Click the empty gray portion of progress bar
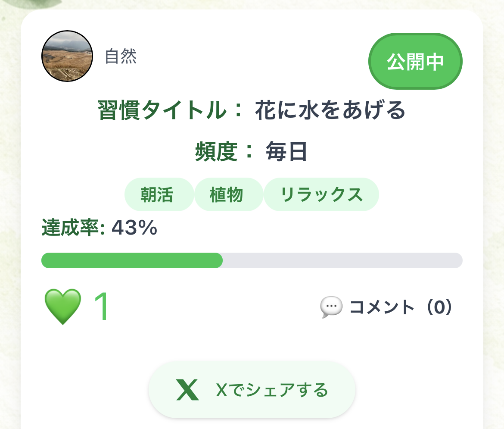The image size is (504, 429). 342,260
